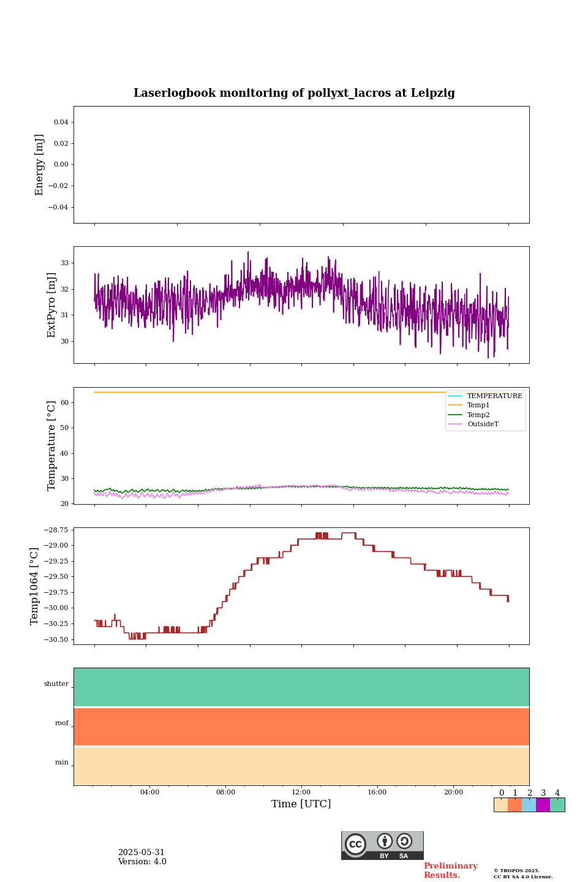
Task: Click the date 2025-05-31 text
Action: pos(141,853)
